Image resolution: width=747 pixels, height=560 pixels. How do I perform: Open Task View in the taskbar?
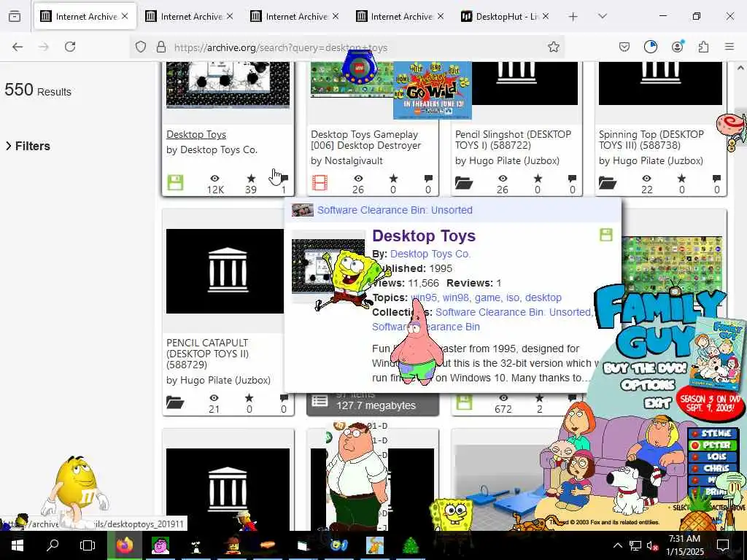point(88,545)
